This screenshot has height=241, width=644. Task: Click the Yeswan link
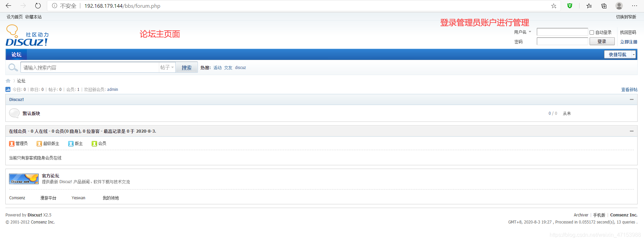pos(78,198)
